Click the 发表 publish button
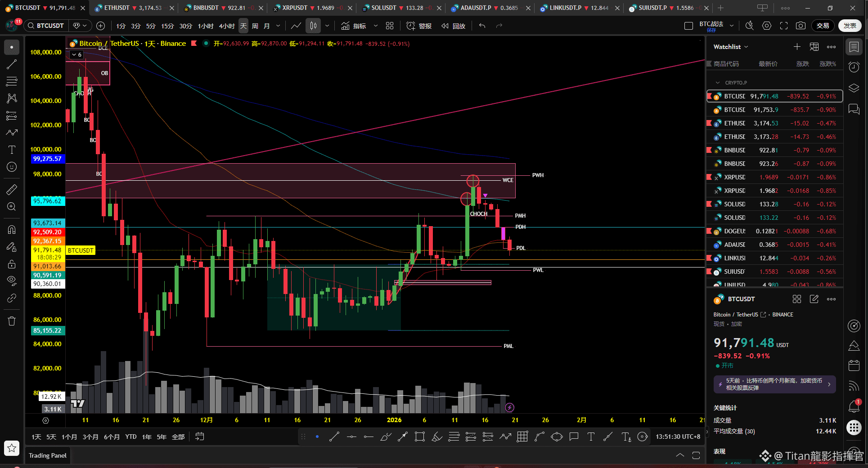Image resolution: width=868 pixels, height=468 pixels. click(x=850, y=26)
